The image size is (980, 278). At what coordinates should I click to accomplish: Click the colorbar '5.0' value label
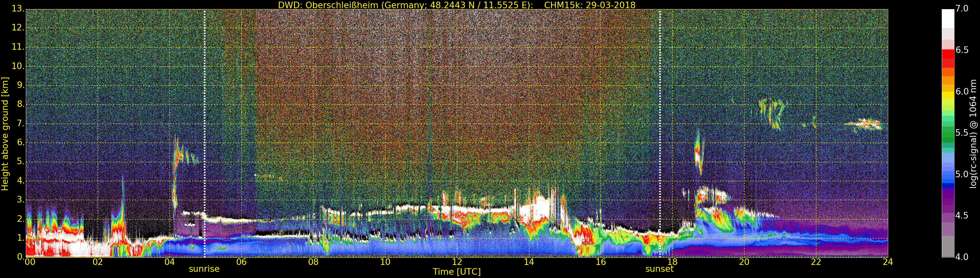(x=962, y=174)
